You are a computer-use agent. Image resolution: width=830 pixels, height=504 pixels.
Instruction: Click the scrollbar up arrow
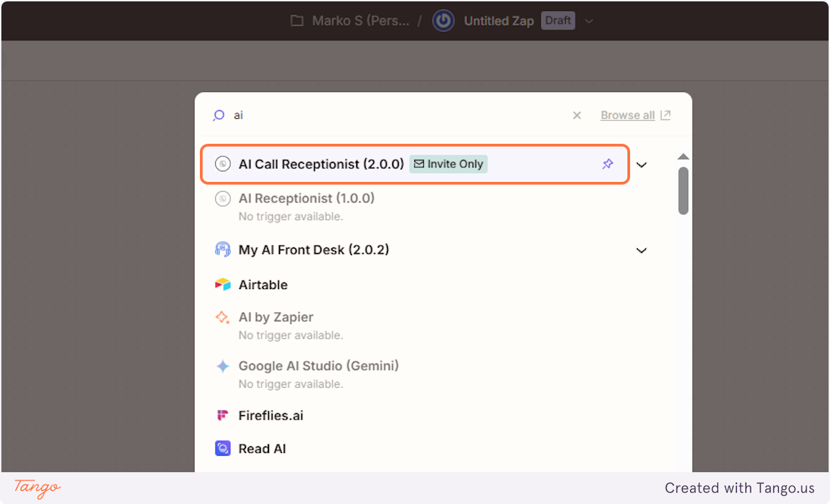(683, 156)
